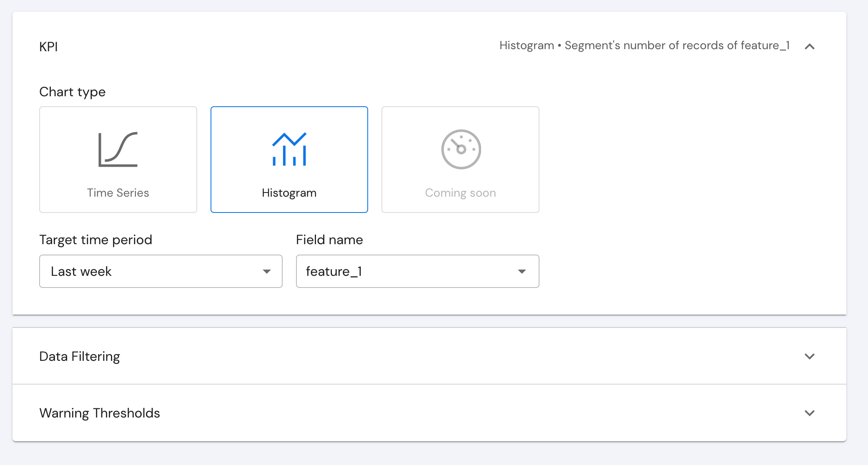Open the Field name dropdown showing feature_1
The height and width of the screenshot is (465, 868).
pos(417,271)
